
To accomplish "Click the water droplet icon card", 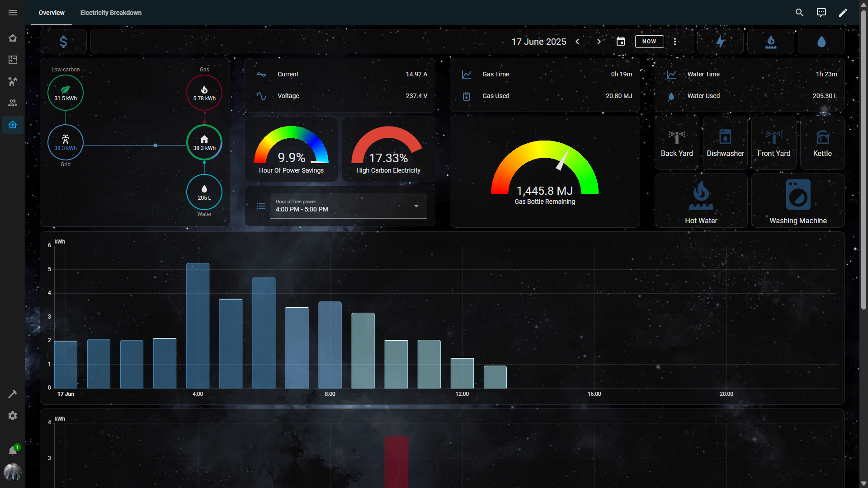I will click(x=821, y=42).
